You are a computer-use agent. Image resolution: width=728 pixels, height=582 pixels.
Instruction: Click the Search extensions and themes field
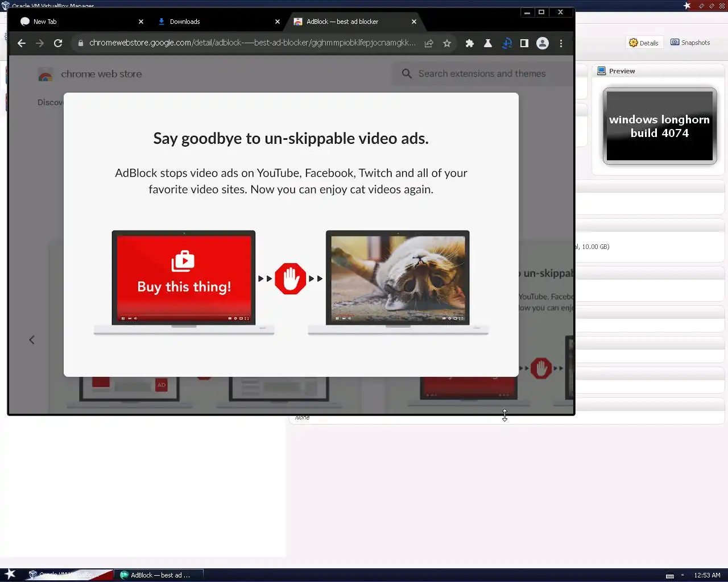pos(482,74)
